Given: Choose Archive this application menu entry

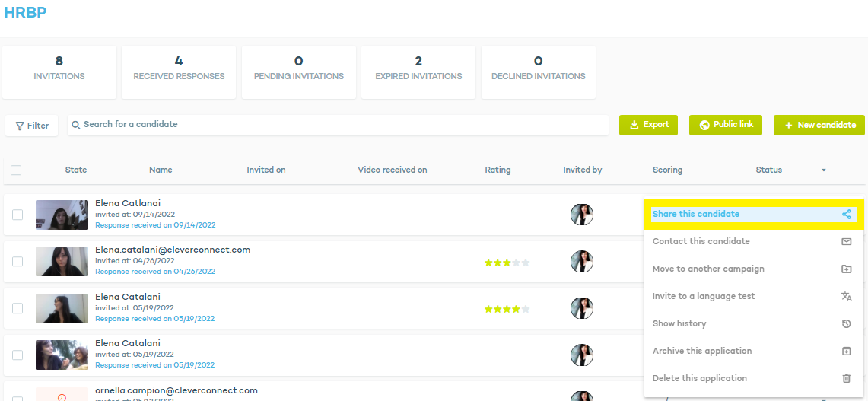Looking at the screenshot, I should coord(701,352).
